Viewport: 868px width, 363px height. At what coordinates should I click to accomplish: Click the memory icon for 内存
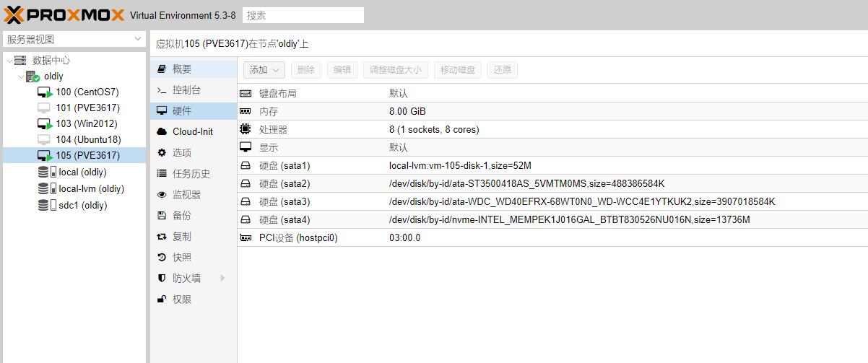246,112
